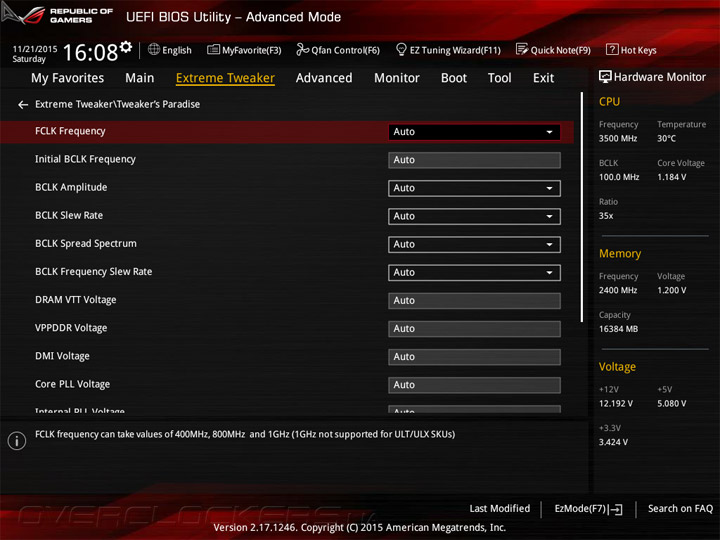Select the Core PLL Voltage label

73,384
